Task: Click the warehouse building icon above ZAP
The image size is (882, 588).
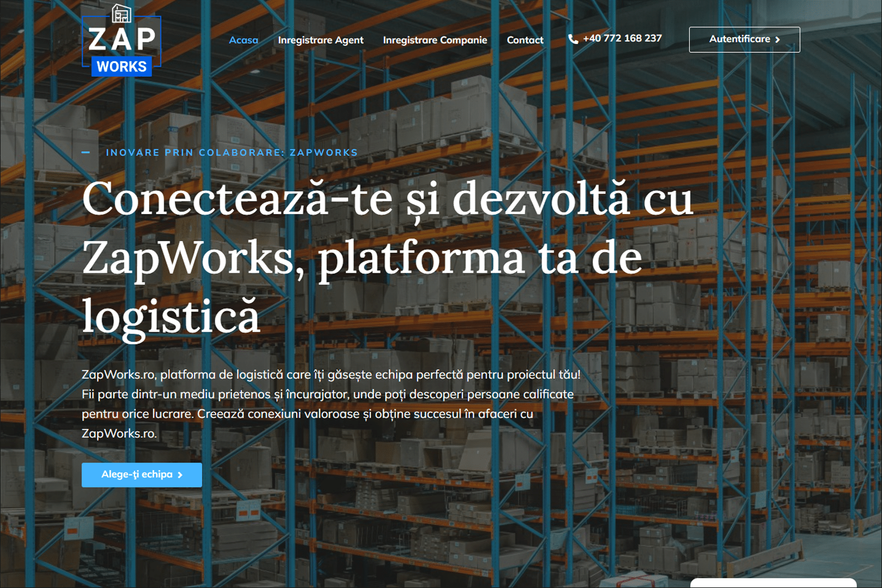Action: pyautogui.click(x=121, y=13)
